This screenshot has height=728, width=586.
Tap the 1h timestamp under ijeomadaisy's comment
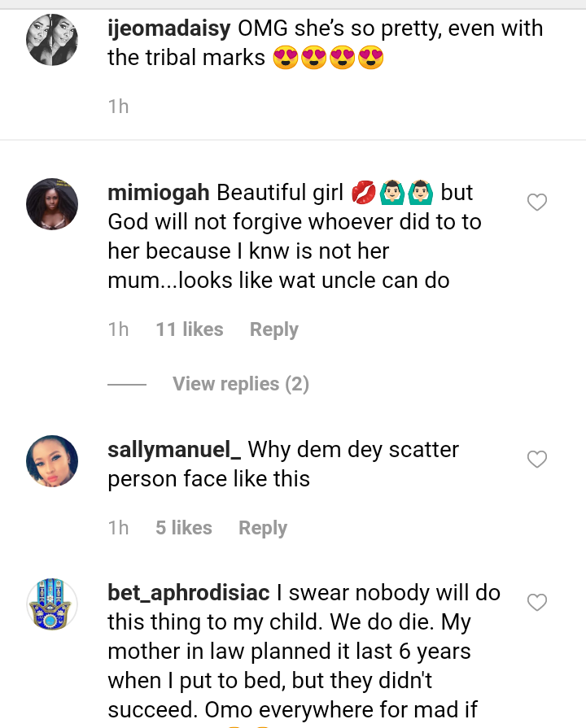point(118,107)
